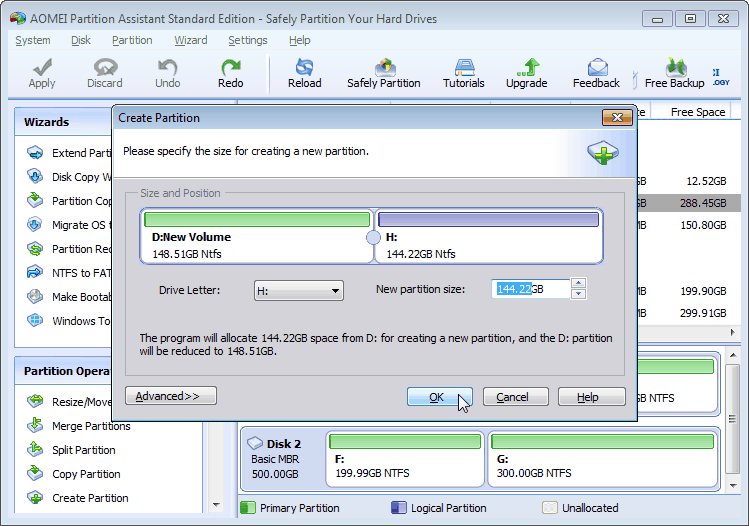Click the slider handle between D: and H:
This screenshot has height=526, width=749.
pos(373,237)
